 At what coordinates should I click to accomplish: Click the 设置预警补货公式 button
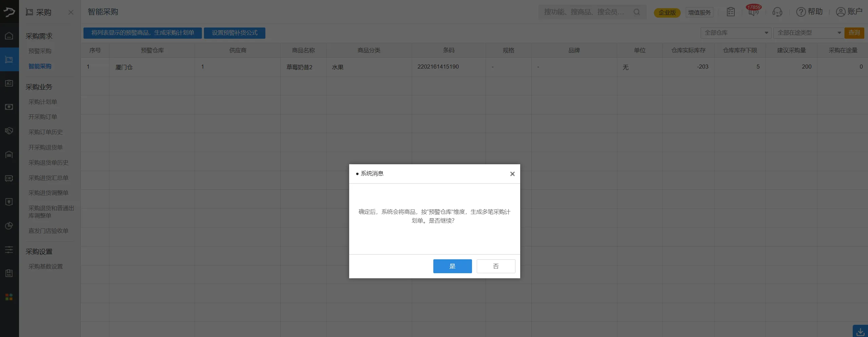[234, 33]
